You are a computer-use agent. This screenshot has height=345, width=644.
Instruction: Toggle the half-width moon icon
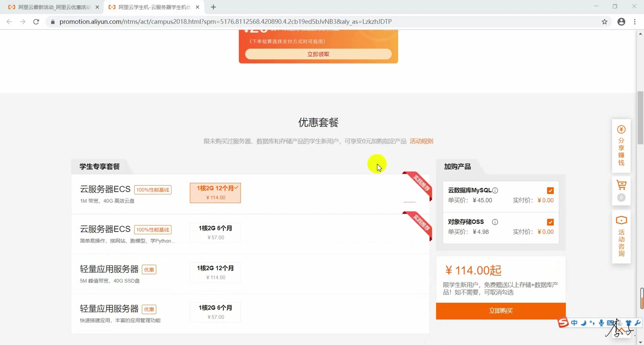pos(583,323)
